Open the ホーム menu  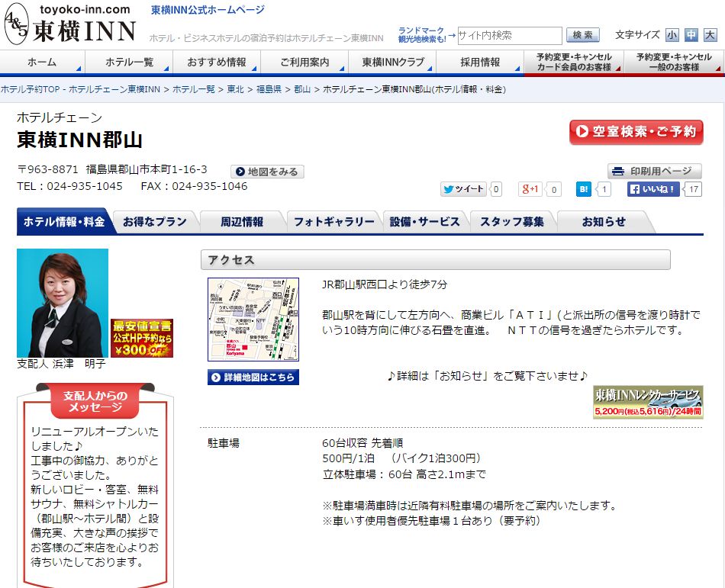coord(42,62)
